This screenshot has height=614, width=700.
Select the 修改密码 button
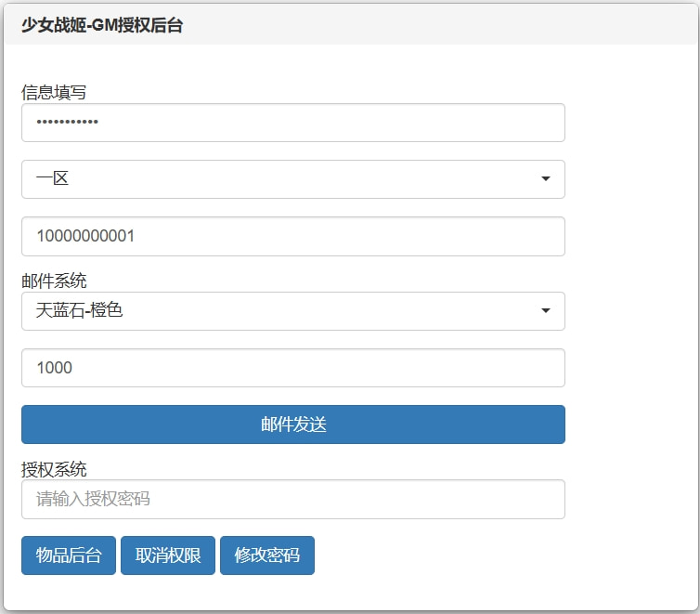pos(267,555)
